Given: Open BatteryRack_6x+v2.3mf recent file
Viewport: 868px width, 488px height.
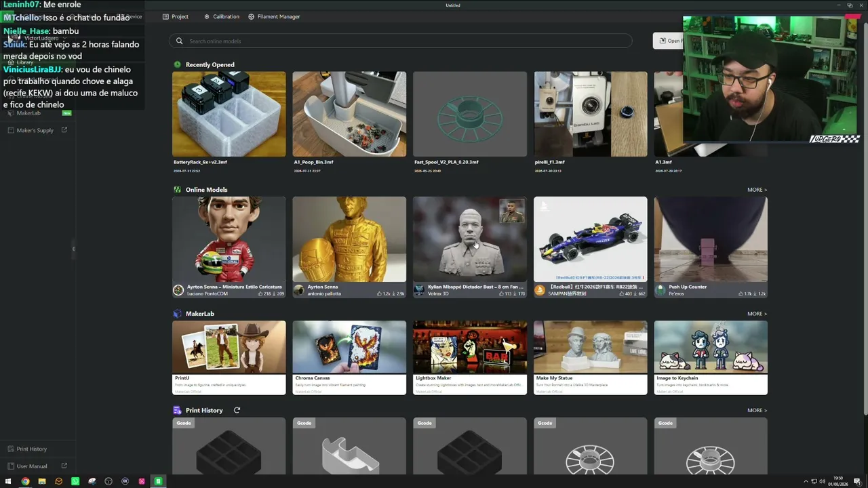Looking at the screenshot, I should (229, 122).
